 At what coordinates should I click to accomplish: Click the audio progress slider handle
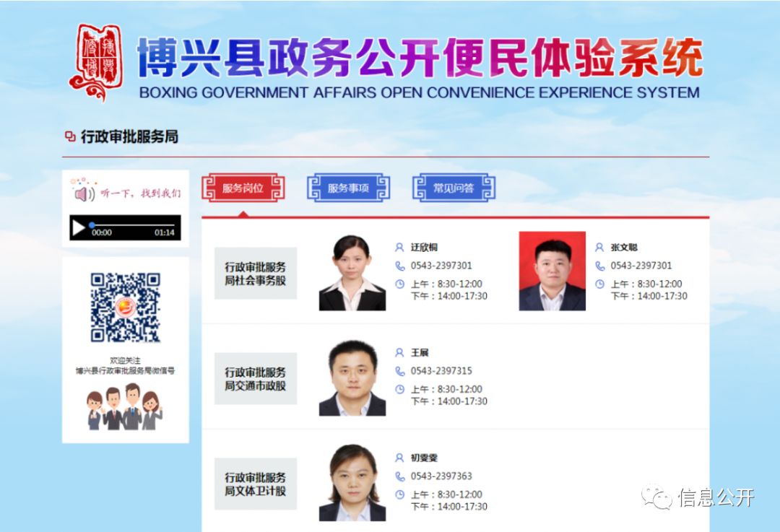(92, 225)
